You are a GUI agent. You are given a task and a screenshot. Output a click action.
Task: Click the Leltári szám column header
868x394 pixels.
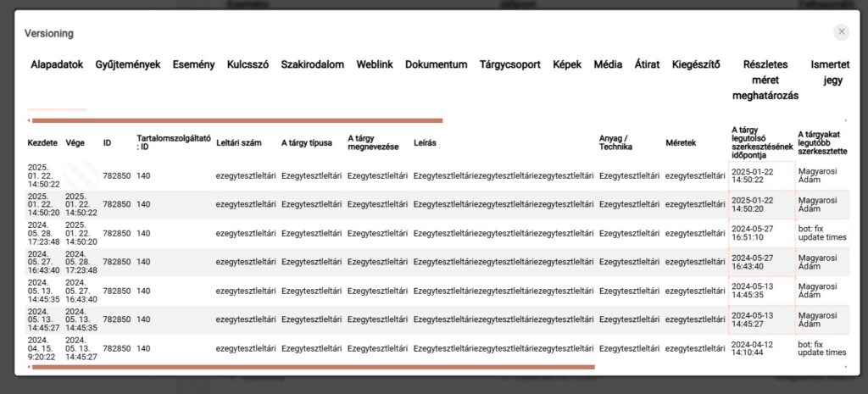pos(238,142)
